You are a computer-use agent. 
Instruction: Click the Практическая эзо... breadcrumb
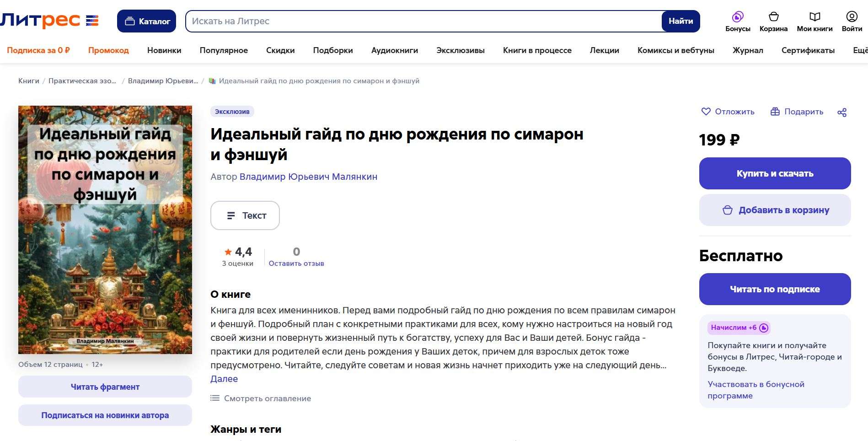[x=82, y=81]
